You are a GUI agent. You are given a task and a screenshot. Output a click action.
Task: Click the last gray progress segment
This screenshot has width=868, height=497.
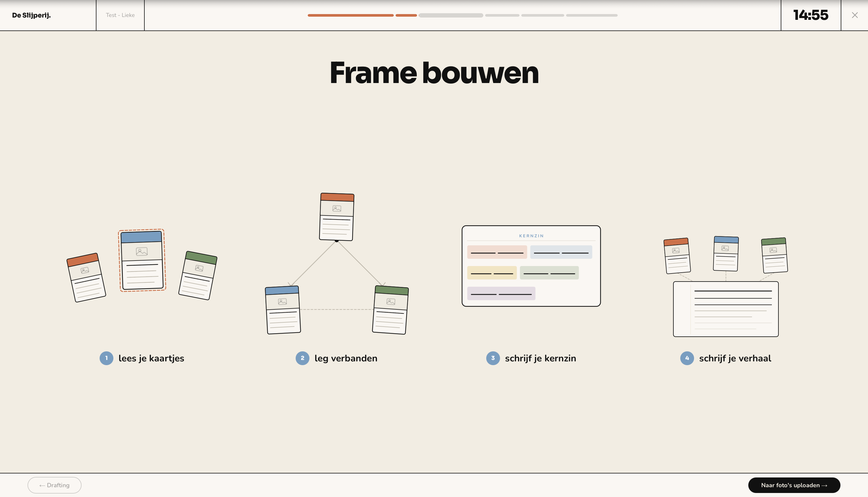click(x=592, y=15)
